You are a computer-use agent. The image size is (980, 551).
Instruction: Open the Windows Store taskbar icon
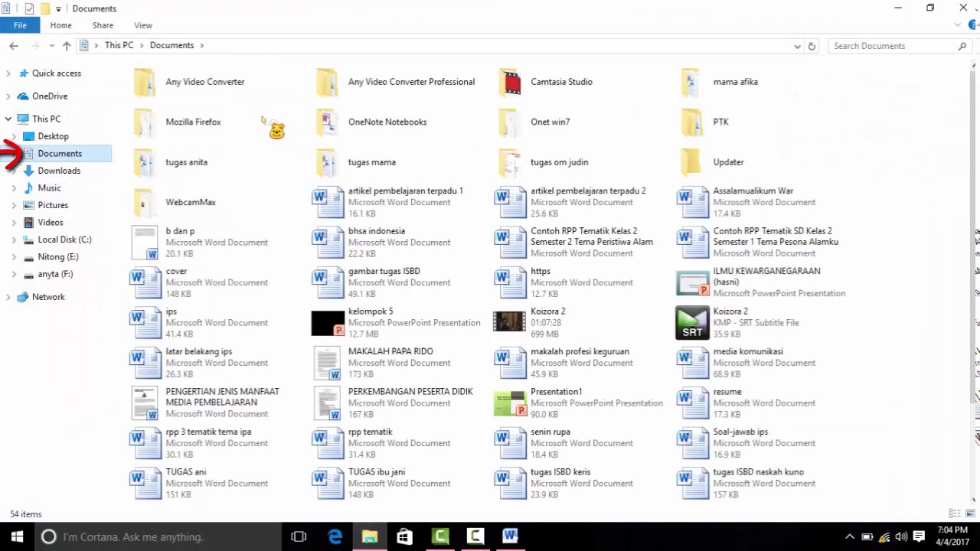(404, 536)
